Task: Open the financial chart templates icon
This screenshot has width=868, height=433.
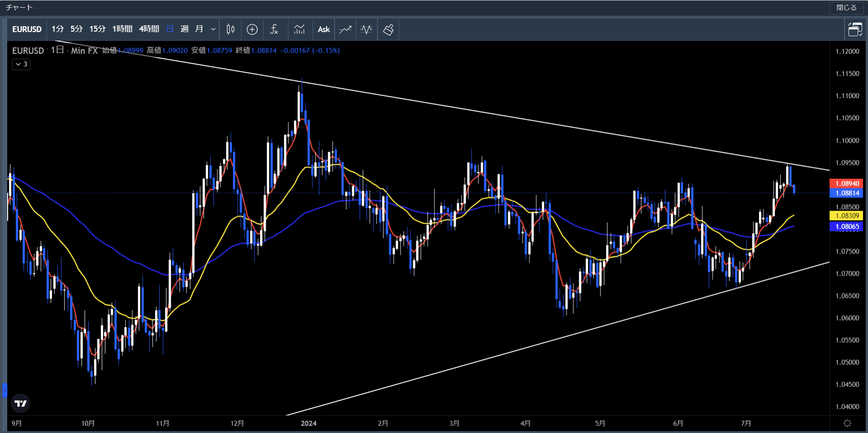Action: pos(299,29)
